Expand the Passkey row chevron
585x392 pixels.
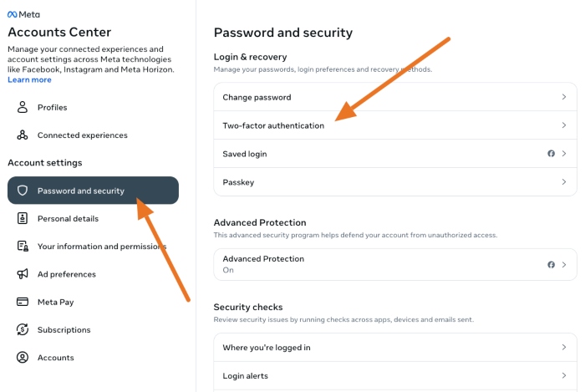(x=564, y=182)
